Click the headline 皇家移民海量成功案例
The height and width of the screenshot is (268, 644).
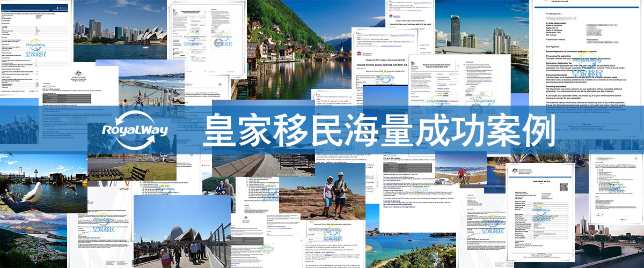coord(378,130)
